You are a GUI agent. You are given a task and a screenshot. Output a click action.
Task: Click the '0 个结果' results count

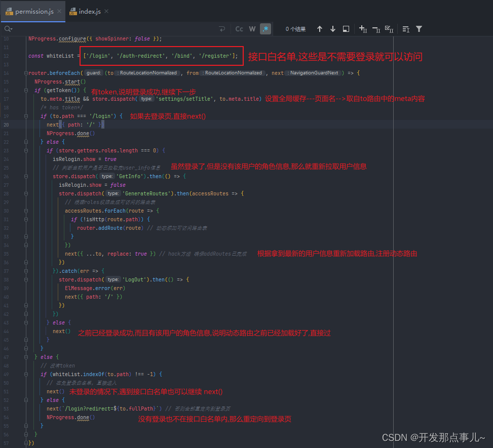tap(295, 29)
